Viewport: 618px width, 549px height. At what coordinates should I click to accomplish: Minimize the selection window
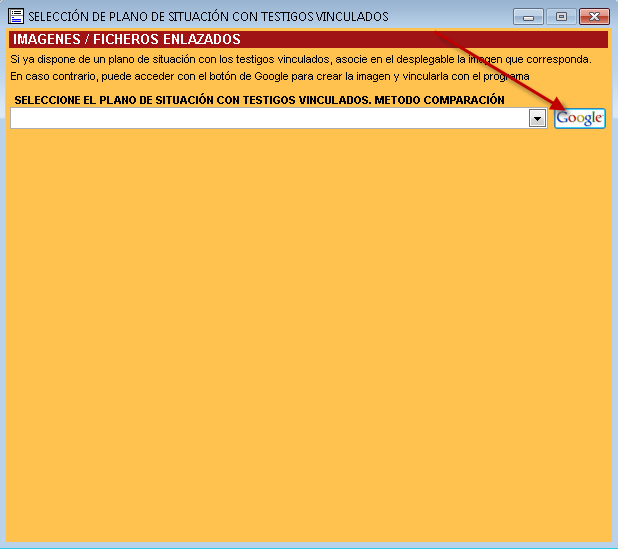coord(528,17)
